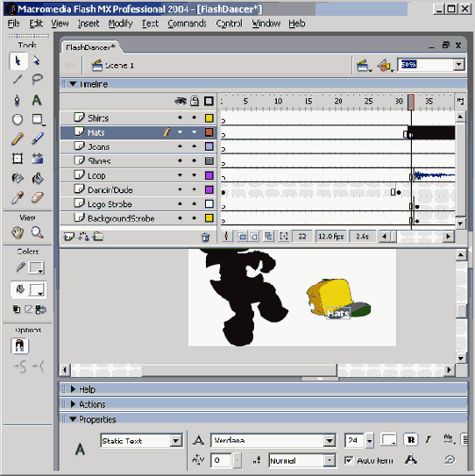475x476 pixels.
Task: Select the Text tool in Tools panel
Action: (x=37, y=100)
